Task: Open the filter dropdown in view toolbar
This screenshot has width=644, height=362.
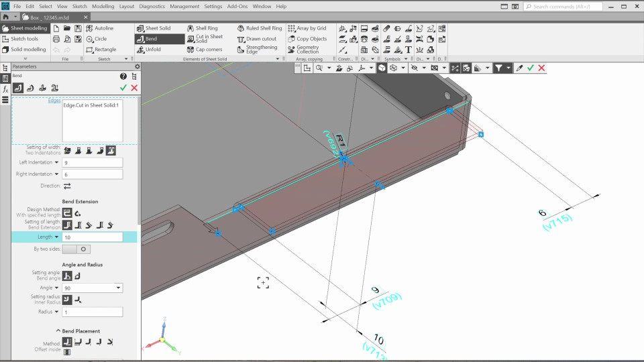Action: pos(509,68)
